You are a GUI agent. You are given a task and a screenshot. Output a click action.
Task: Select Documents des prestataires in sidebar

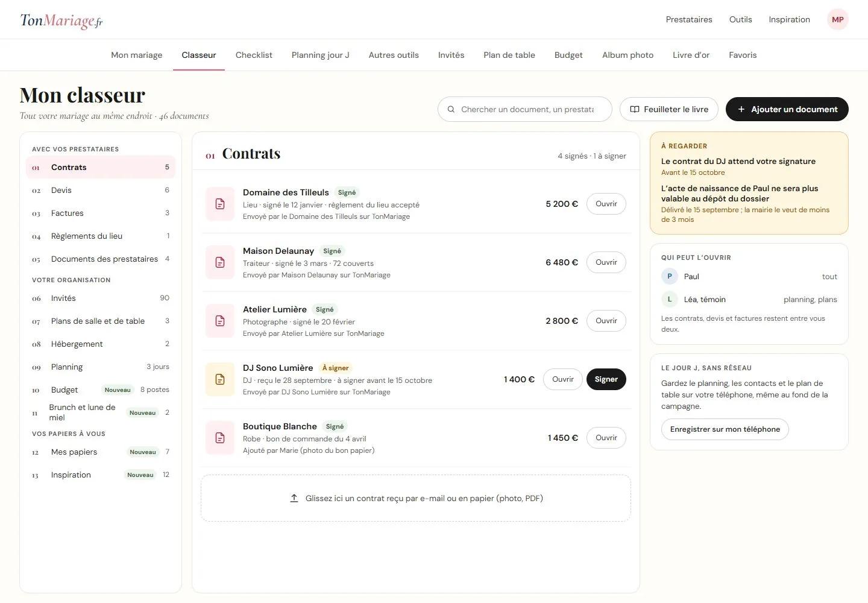tap(101, 259)
